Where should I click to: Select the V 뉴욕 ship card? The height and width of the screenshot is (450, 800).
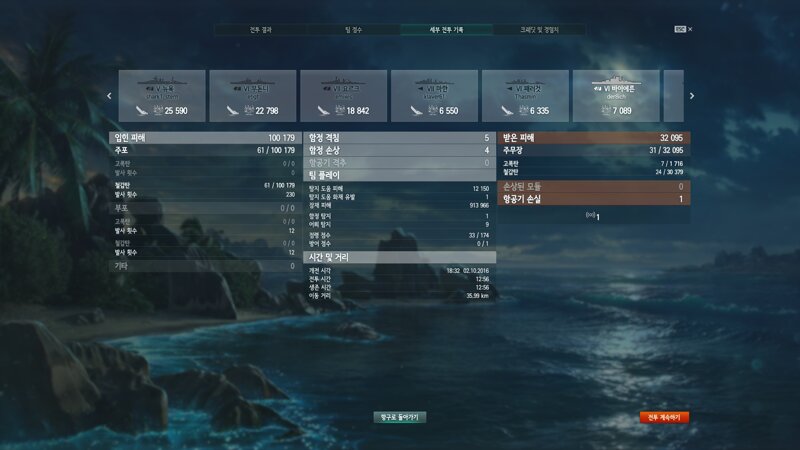[x=162, y=96]
